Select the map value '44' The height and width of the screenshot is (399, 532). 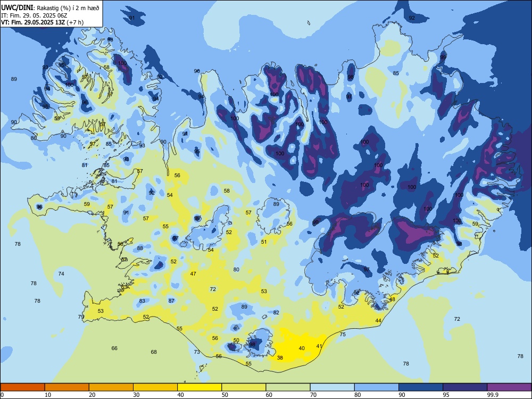tap(378, 321)
